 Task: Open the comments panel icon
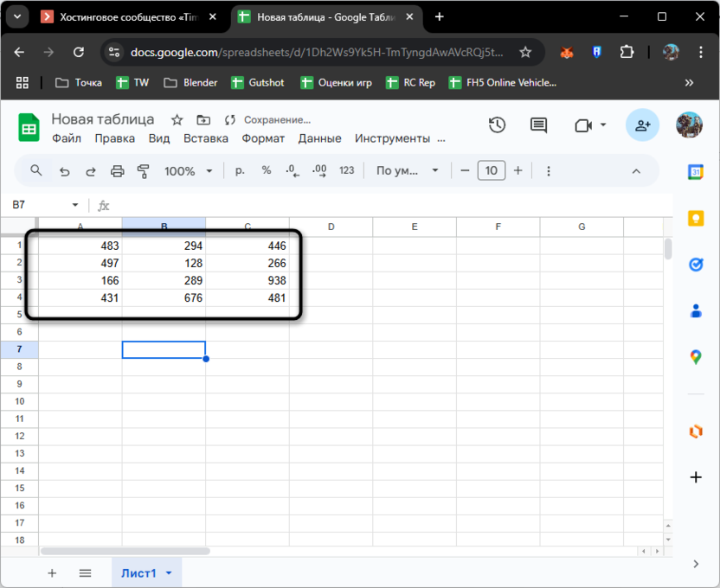(537, 125)
